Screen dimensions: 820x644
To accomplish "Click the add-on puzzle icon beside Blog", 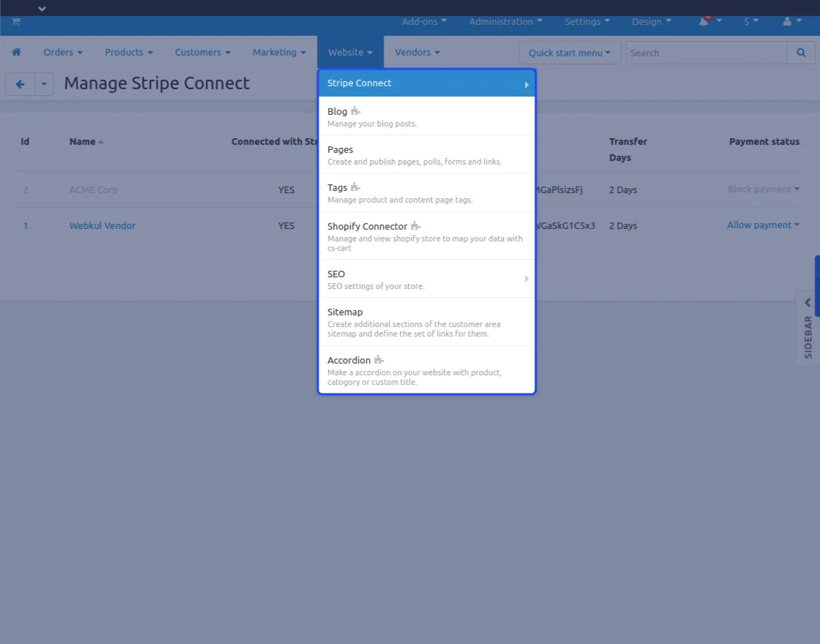I will coord(356,111).
